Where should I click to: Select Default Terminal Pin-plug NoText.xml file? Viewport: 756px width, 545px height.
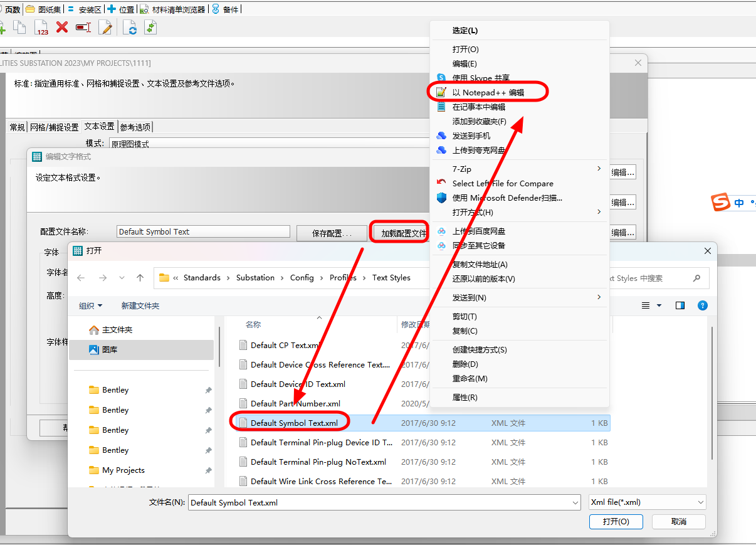pos(318,462)
